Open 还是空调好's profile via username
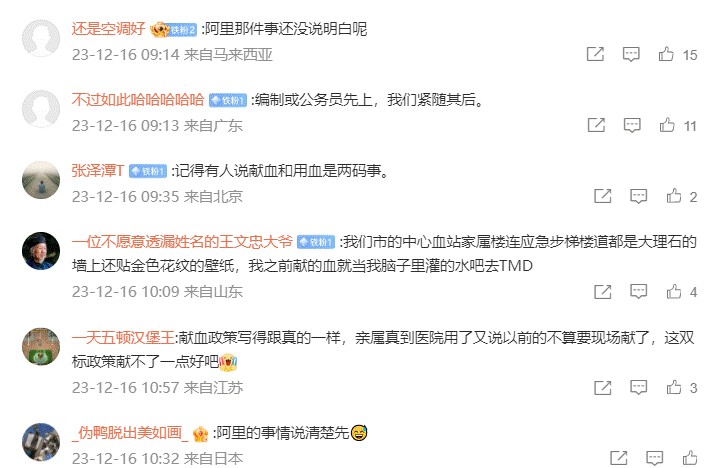Viewport: 712px width, 468px height. pos(108,29)
